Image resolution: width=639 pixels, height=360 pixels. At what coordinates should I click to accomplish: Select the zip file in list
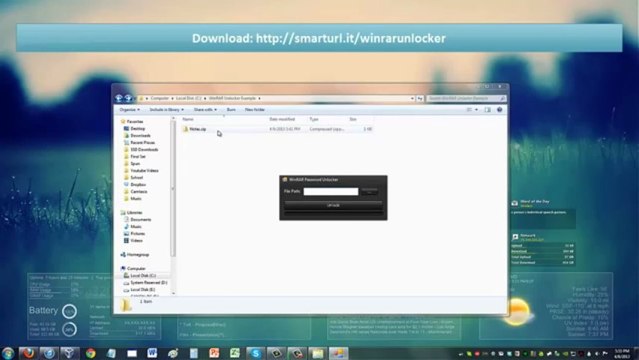click(197, 129)
